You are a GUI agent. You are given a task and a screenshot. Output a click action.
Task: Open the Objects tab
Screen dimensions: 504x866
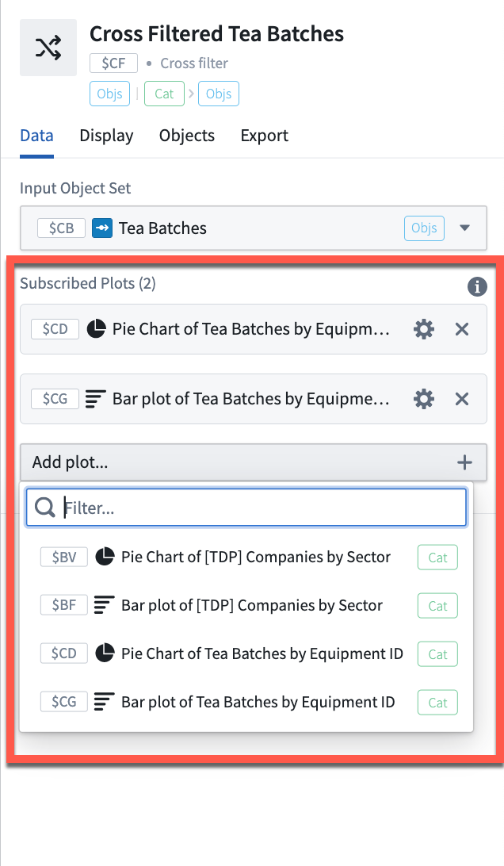tap(186, 136)
